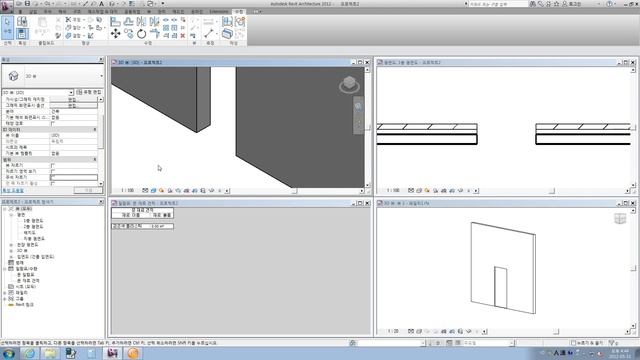Open the 공동작업 ribbon tab
The width and height of the screenshot is (640, 360).
132,11
